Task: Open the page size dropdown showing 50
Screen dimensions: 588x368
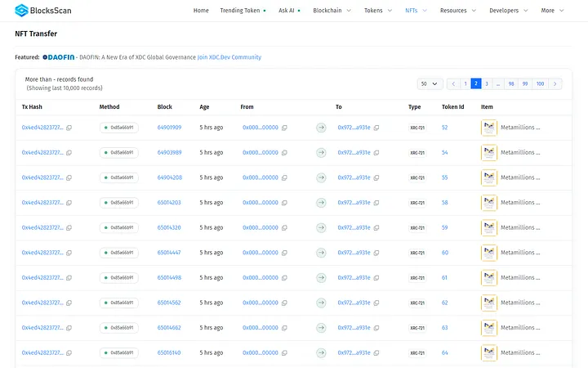Action: point(430,83)
